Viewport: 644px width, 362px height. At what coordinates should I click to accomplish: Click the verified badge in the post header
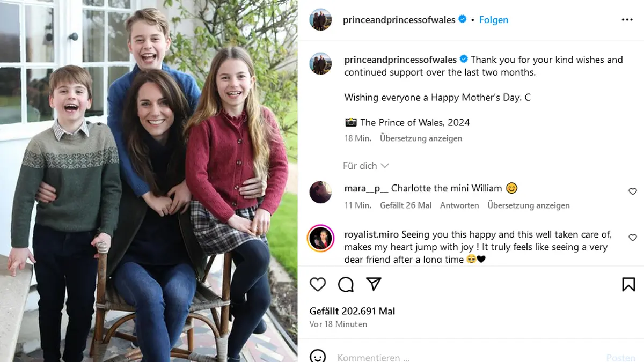(x=463, y=20)
